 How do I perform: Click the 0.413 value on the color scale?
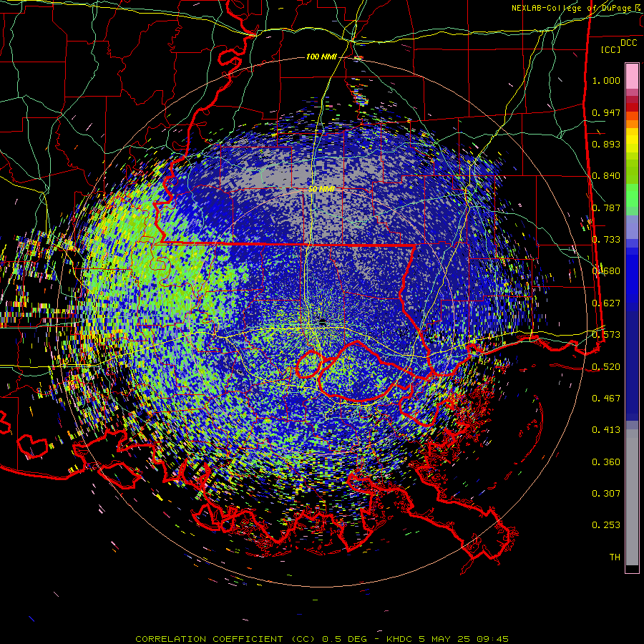(606, 430)
